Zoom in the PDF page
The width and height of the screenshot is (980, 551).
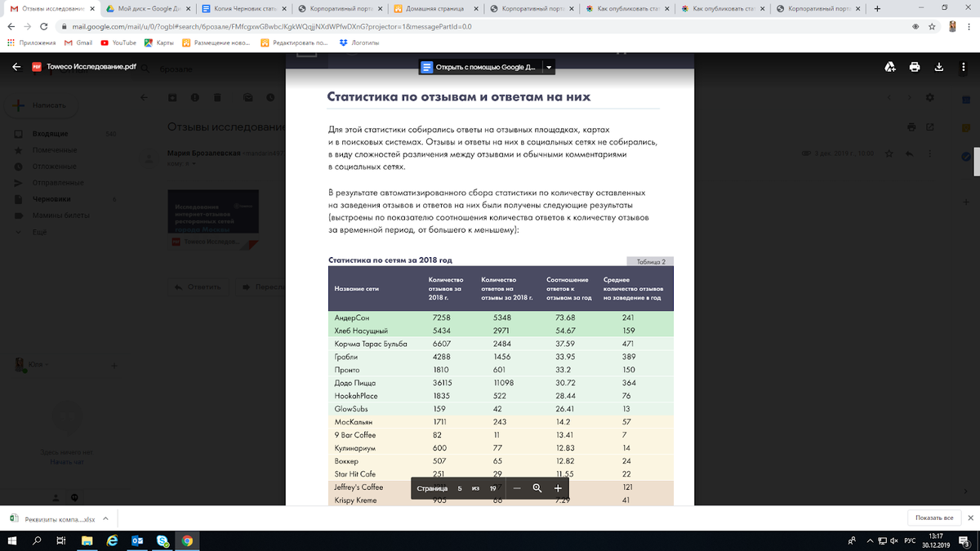558,488
